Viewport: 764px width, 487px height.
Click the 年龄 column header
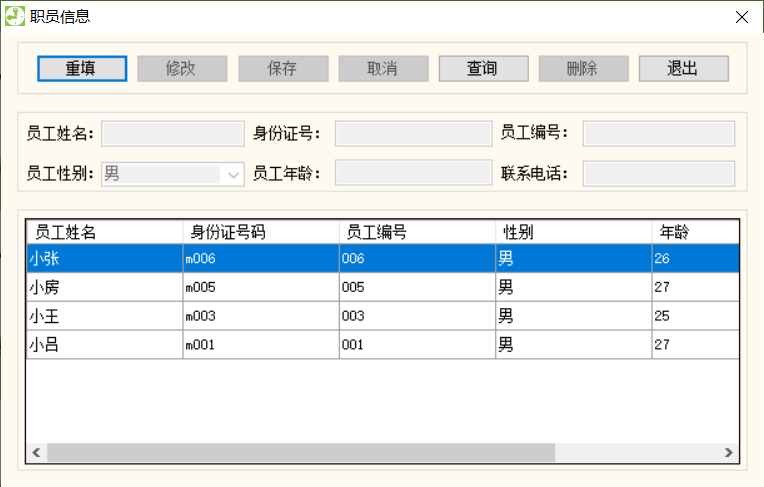tap(696, 232)
